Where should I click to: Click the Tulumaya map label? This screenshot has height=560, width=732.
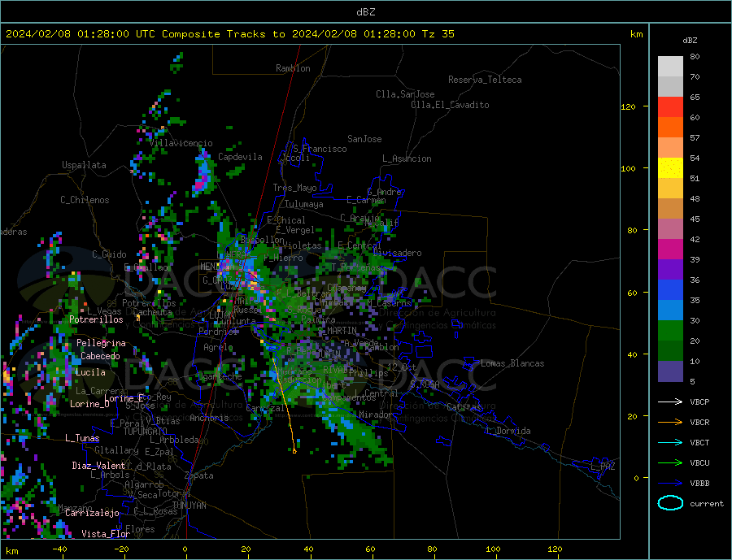[303, 204]
